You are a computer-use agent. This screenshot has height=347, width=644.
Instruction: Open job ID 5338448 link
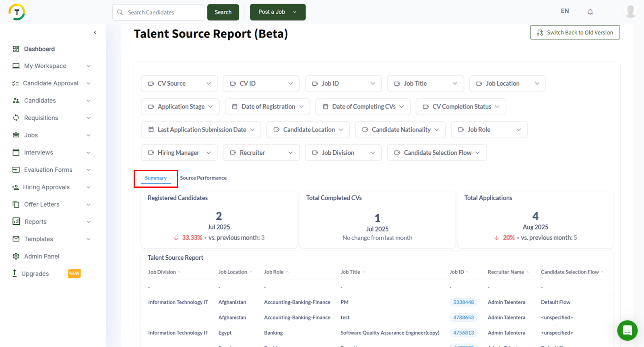(463, 302)
